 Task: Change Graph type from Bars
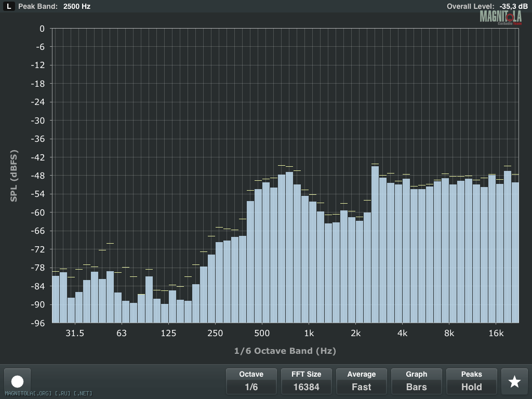[x=416, y=381]
